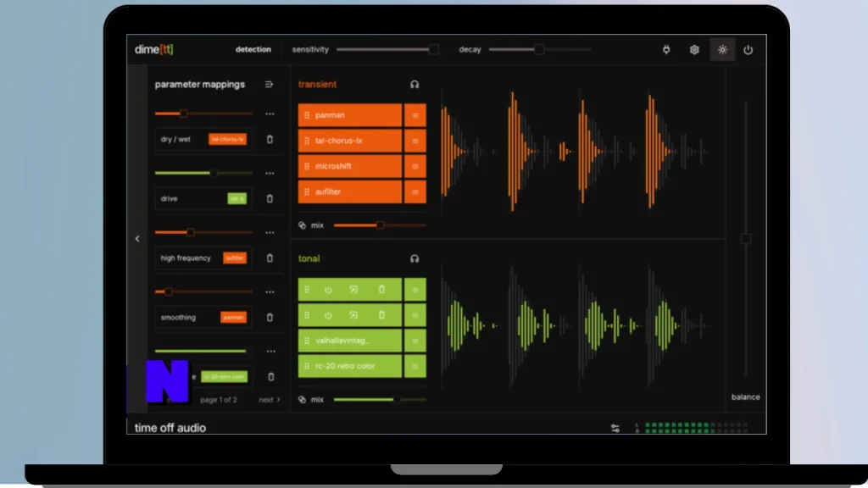The height and width of the screenshot is (488, 868).
Task: Select the aufilter plugin slot
Action: point(350,192)
